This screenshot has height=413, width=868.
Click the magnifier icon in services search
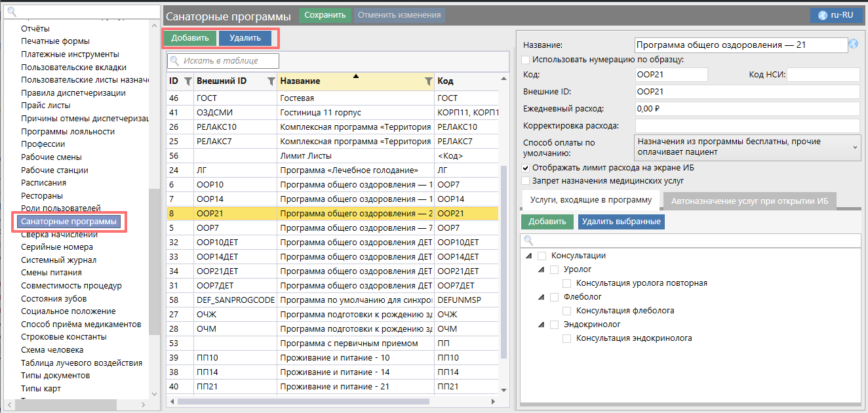click(x=528, y=241)
